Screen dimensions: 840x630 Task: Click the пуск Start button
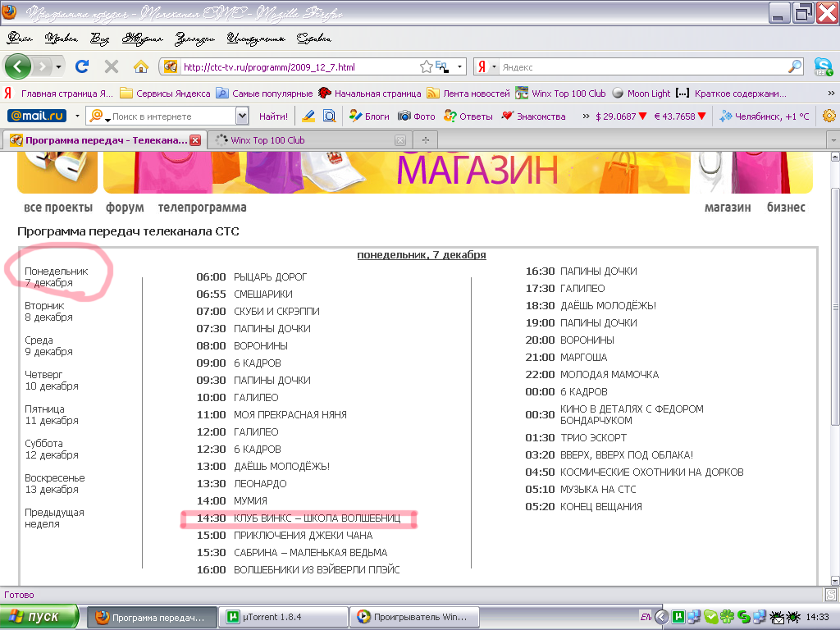click(x=39, y=617)
